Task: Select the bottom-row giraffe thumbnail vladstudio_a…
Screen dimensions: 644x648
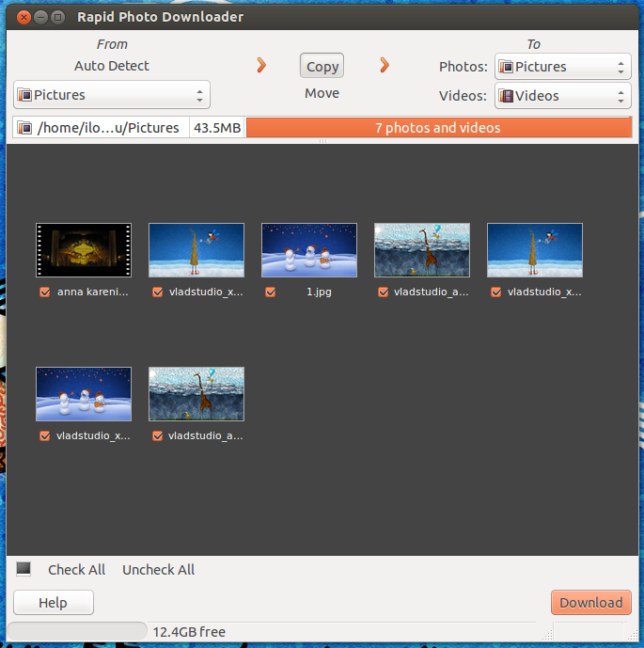Action: point(196,394)
